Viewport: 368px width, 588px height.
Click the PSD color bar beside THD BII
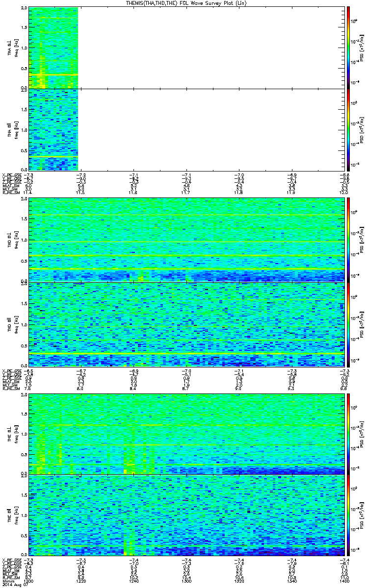click(x=348, y=324)
